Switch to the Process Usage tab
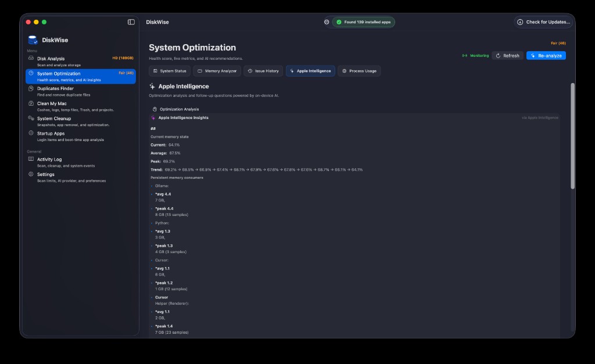The height and width of the screenshot is (364, 595). point(359,71)
